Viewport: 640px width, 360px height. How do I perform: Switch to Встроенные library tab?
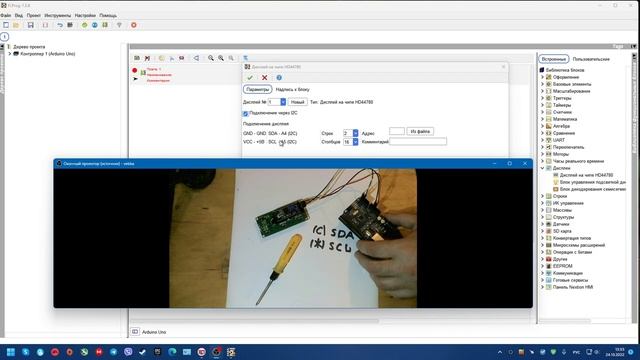point(553,59)
